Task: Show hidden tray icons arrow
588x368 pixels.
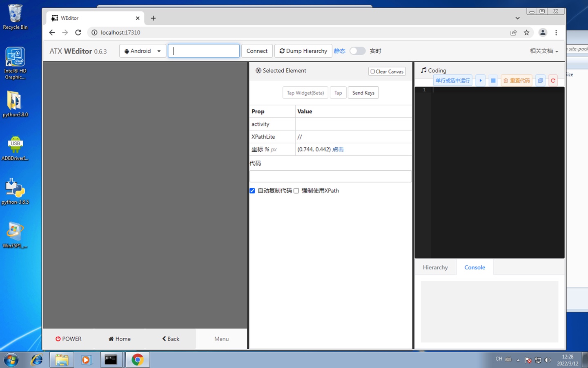Action: pyautogui.click(x=518, y=360)
